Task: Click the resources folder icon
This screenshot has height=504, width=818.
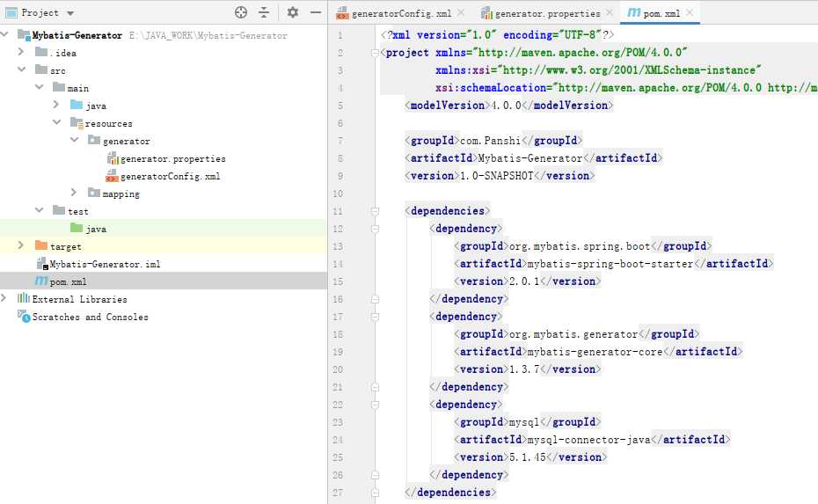Action: pos(77,123)
